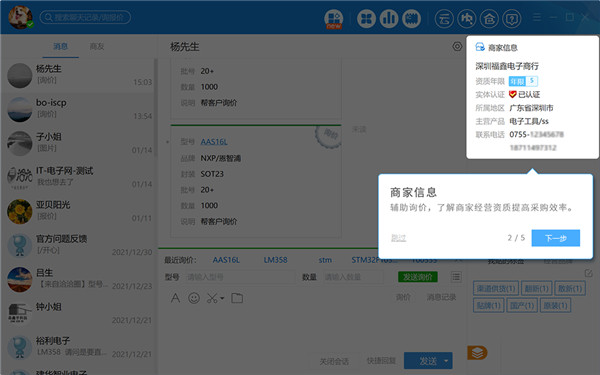
Task: Click the orange stacked-layers floating icon
Action: pos(477,352)
